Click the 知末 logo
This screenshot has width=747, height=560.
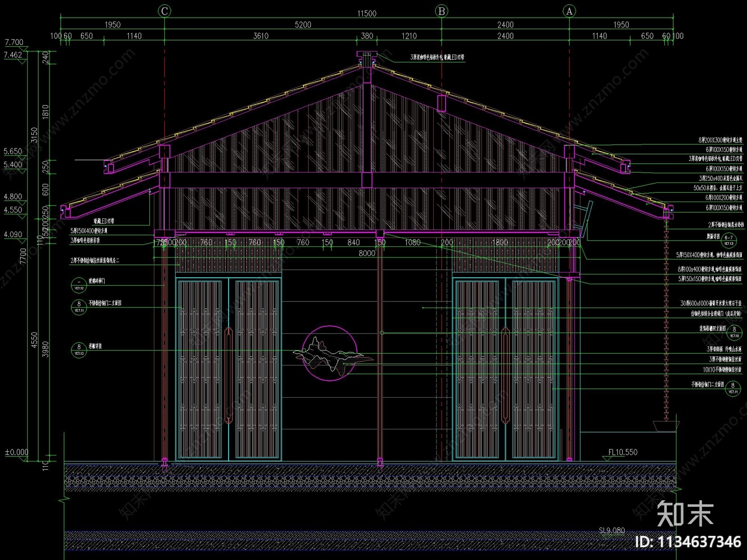click(685, 513)
